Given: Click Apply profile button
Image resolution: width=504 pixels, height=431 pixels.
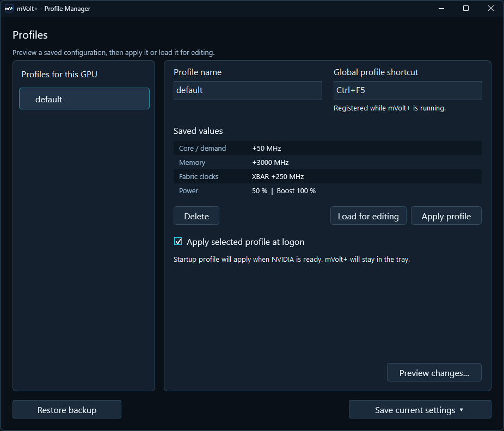Looking at the screenshot, I should click(x=446, y=216).
